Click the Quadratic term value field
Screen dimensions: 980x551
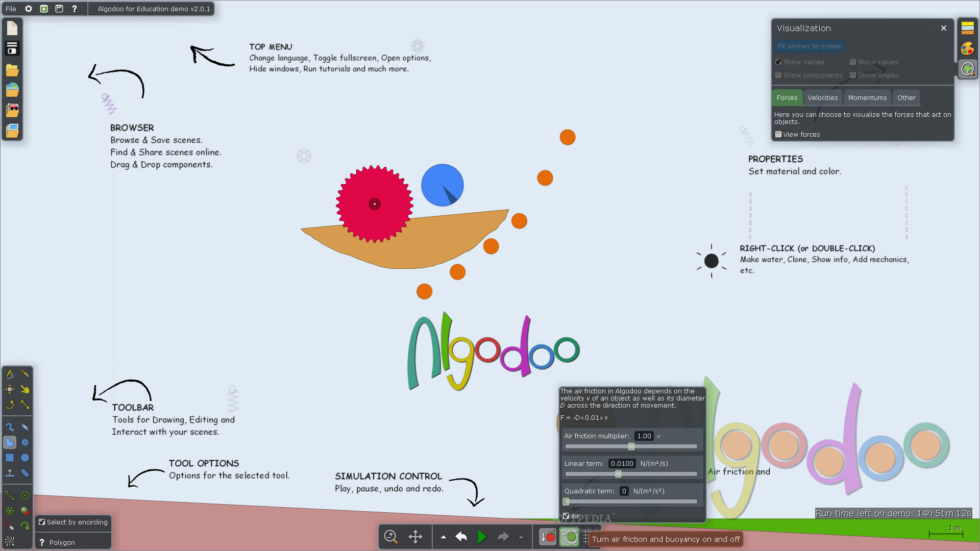pyautogui.click(x=624, y=491)
